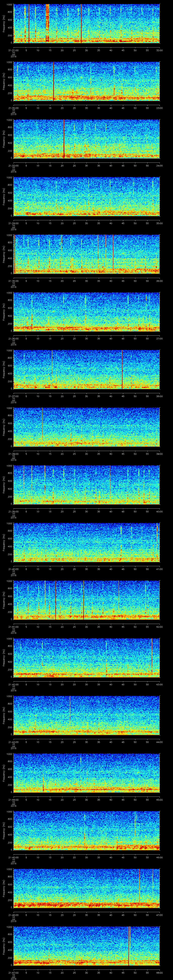This screenshot has width=173, height=980.
Task: Click the 21:38:00 start time label
Action: click(13, 454)
